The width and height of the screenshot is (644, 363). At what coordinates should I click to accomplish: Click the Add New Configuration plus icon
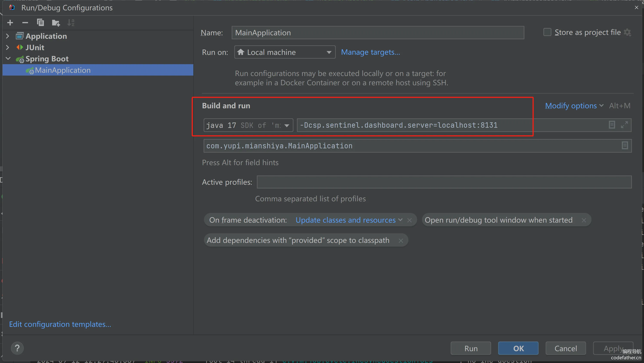click(10, 23)
